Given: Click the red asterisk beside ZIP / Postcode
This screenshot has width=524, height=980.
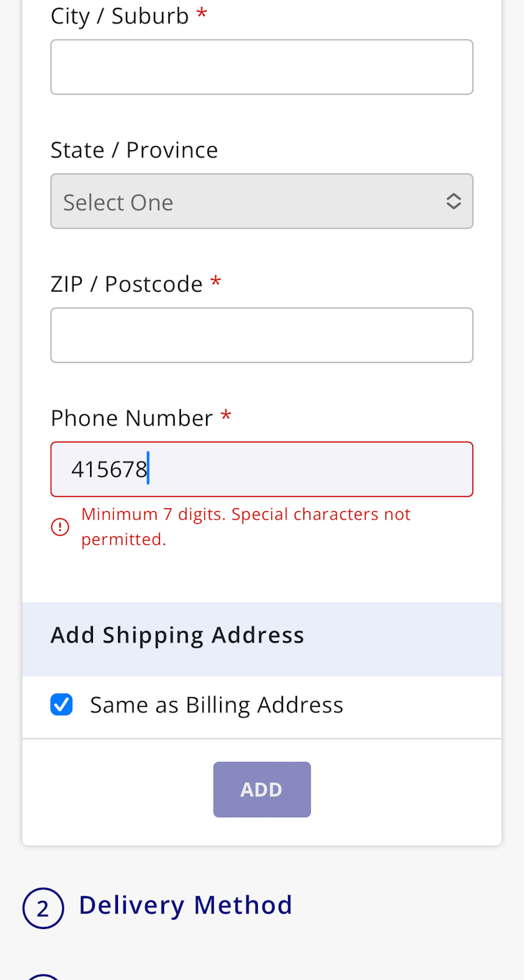Looking at the screenshot, I should coord(216,282).
